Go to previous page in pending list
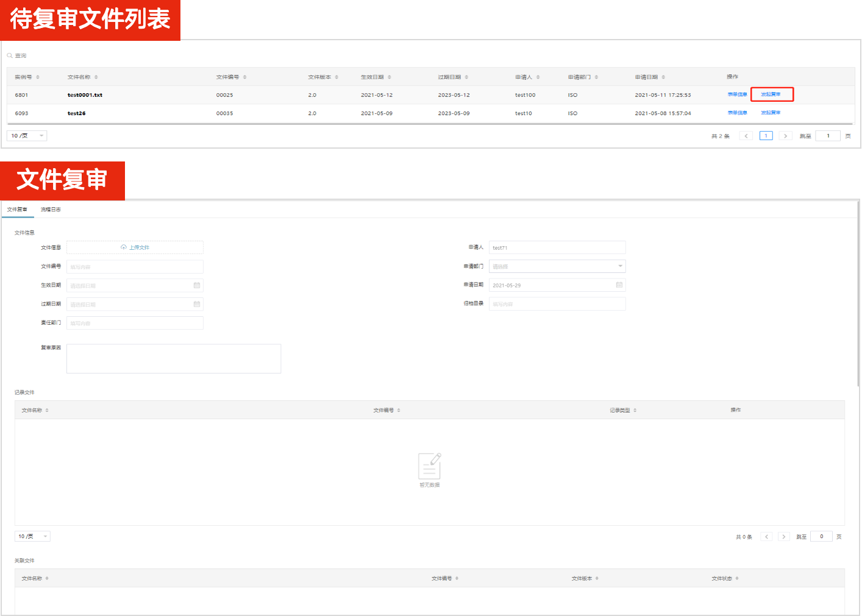 pyautogui.click(x=746, y=136)
